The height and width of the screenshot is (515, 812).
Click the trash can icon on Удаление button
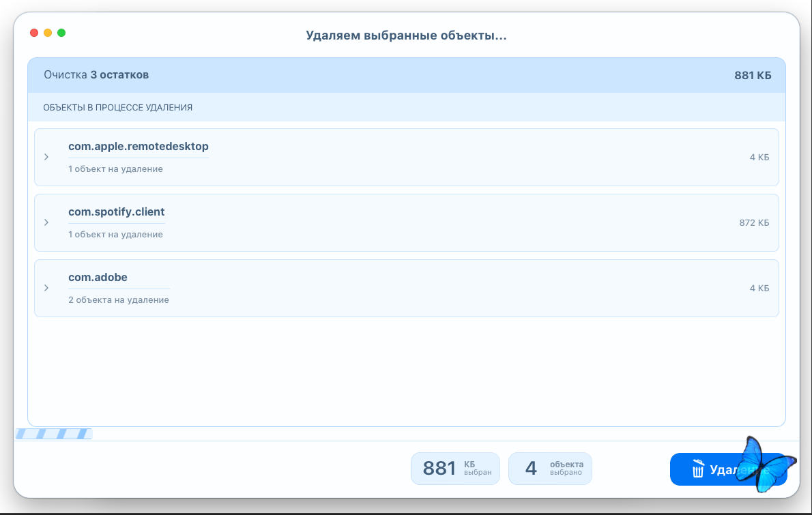coord(697,469)
